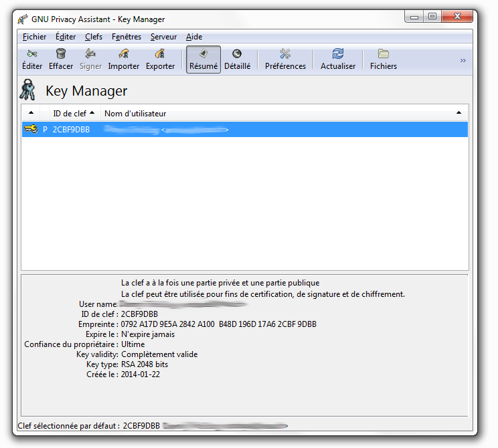Click the 'RSA 2048 bits' key type
This screenshot has width=498, height=448.
click(145, 364)
